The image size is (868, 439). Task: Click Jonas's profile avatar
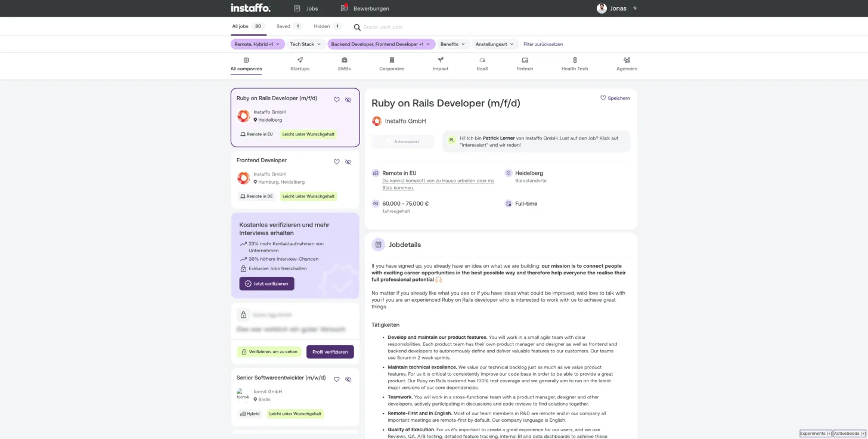602,8
